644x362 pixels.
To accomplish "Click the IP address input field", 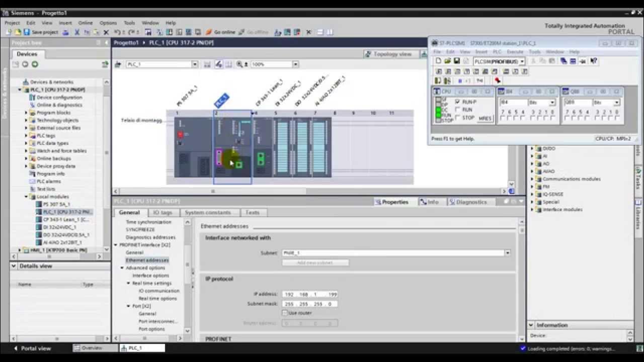I will (x=310, y=294).
